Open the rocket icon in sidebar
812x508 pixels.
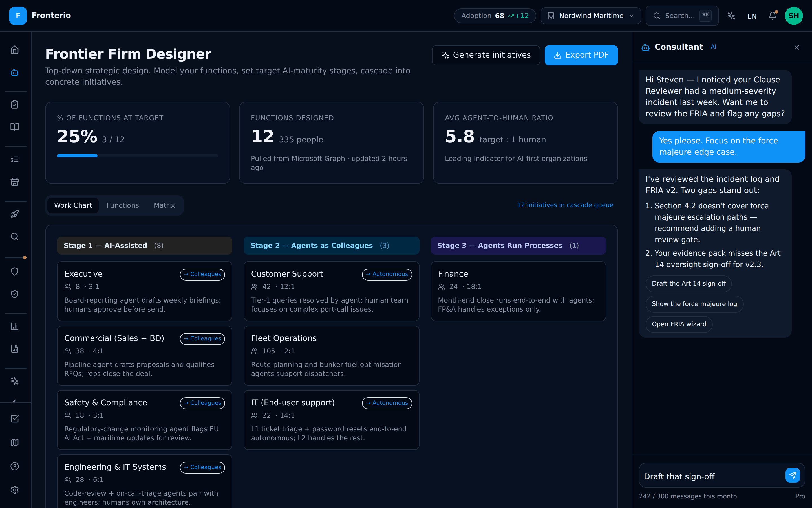[x=15, y=214]
